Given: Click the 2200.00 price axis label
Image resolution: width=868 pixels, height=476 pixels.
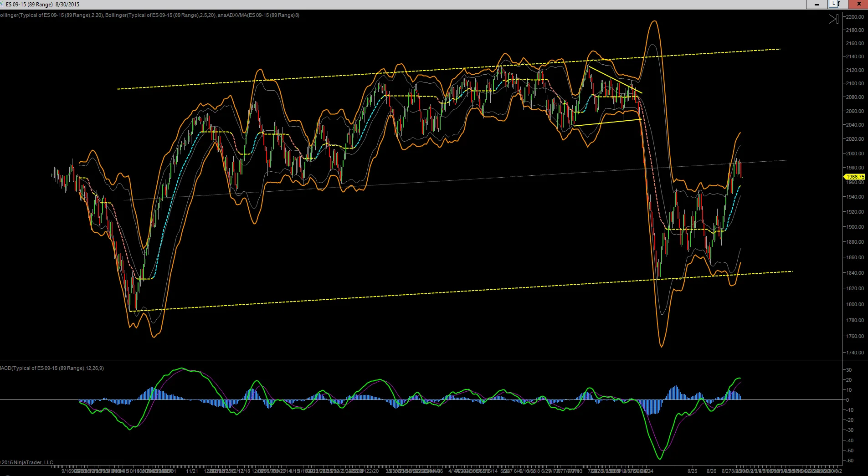Looking at the screenshot, I should point(855,17).
